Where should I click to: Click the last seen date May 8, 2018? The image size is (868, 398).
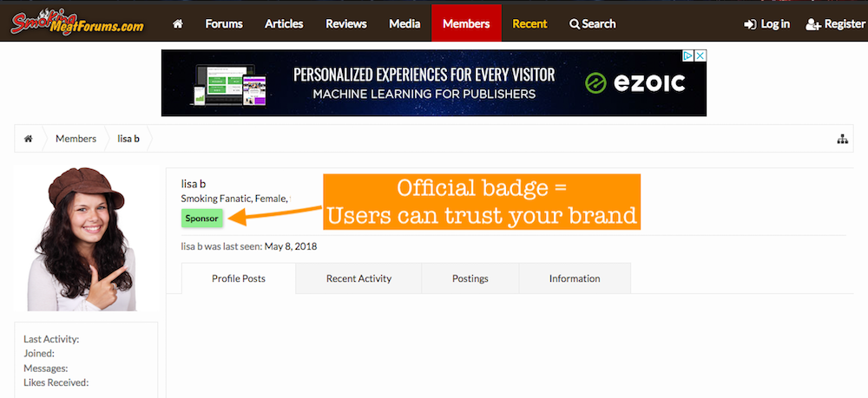click(x=291, y=246)
